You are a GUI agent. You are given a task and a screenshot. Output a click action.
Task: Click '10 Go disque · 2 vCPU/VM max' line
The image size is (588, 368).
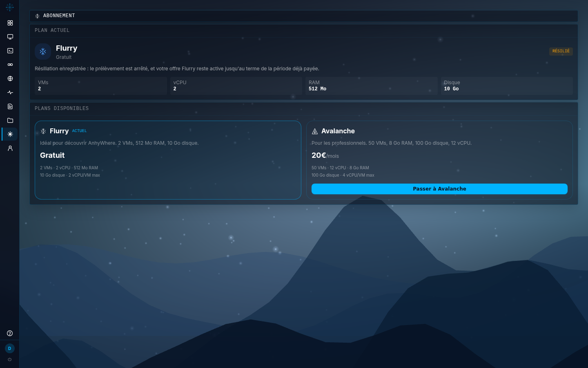point(70,175)
